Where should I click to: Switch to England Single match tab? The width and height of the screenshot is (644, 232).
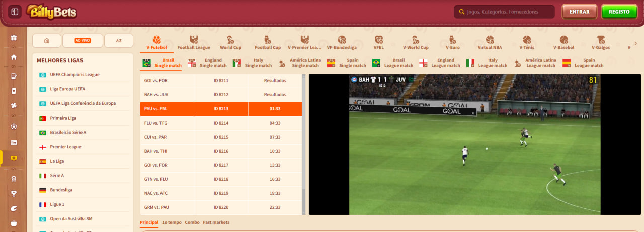click(207, 63)
